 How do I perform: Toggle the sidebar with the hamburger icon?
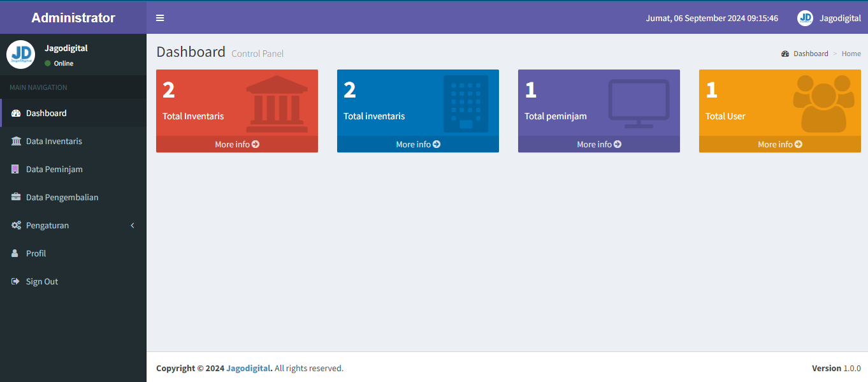coord(160,18)
